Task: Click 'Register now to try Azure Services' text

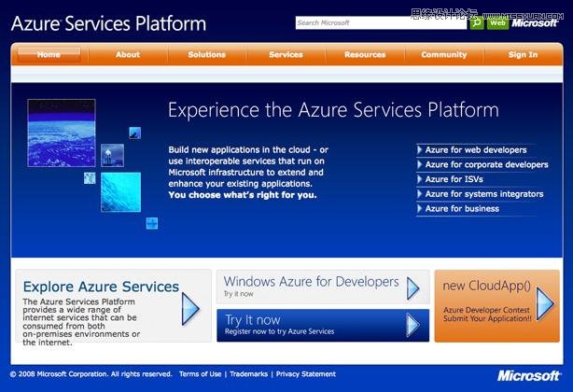Action: 279,331
